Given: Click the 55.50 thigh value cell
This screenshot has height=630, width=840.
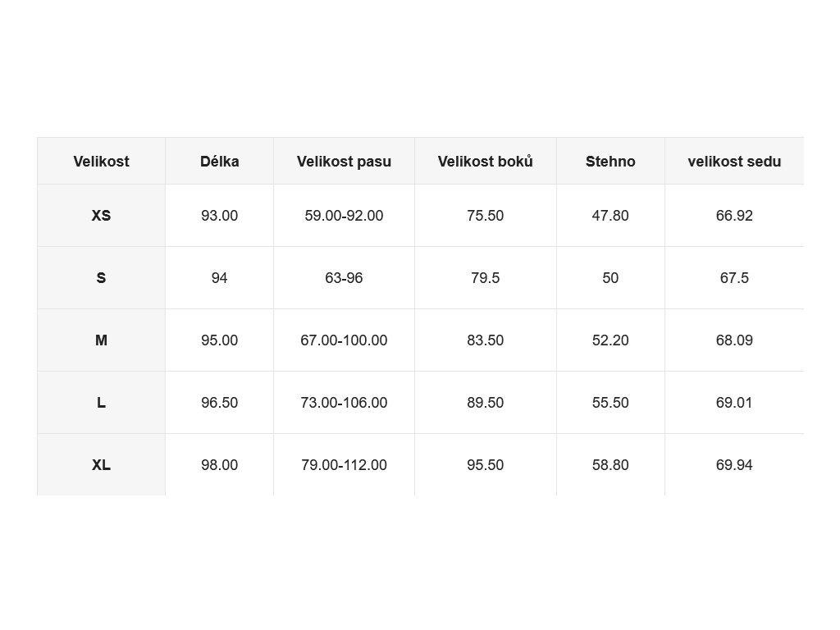Looking at the screenshot, I should (x=610, y=403).
